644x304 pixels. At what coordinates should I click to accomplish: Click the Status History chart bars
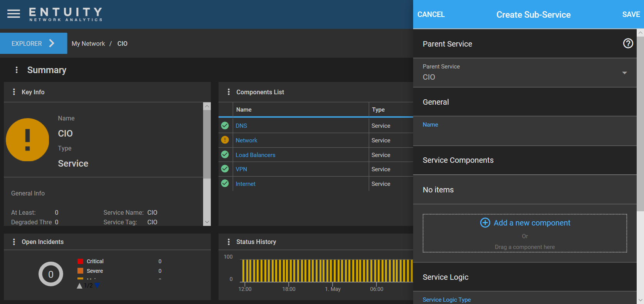pyautogui.click(x=327, y=271)
